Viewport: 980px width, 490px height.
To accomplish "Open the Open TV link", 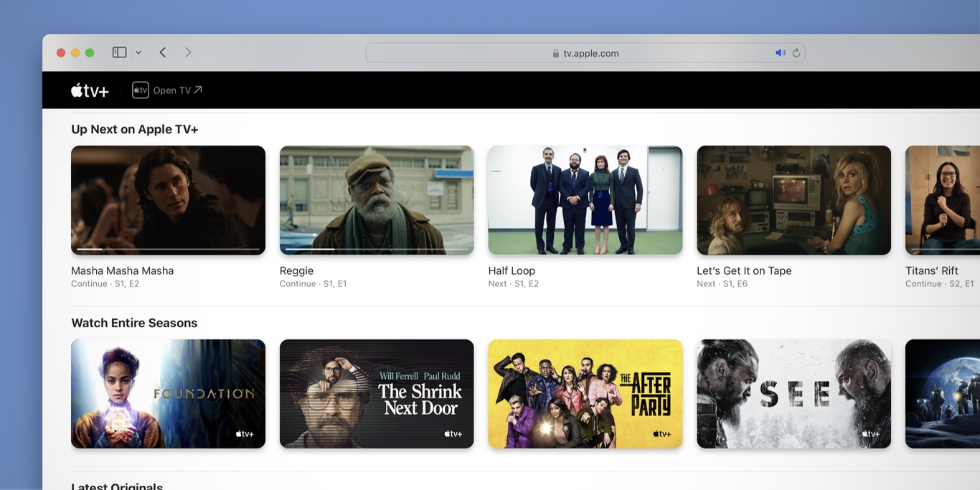I will click(x=177, y=90).
